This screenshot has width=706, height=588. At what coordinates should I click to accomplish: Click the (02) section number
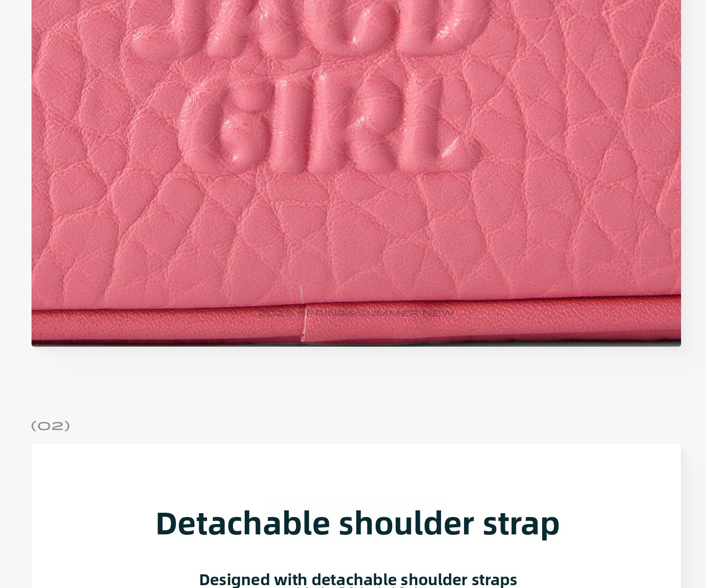(x=50, y=426)
